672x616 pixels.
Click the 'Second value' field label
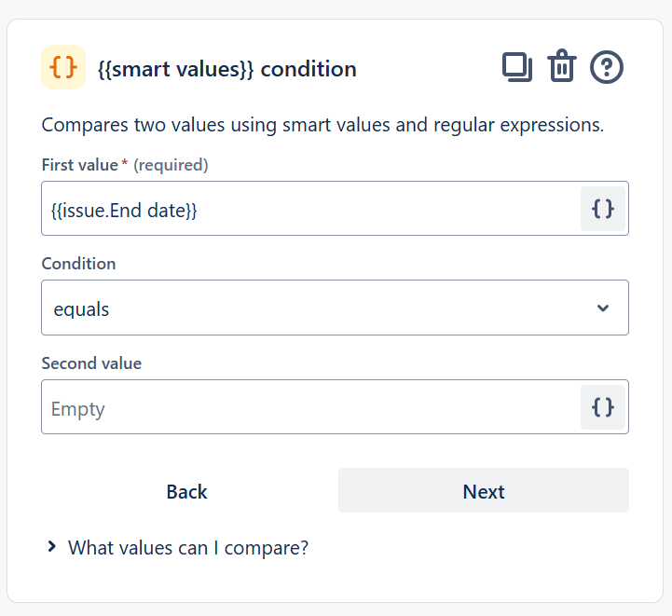[91, 363]
